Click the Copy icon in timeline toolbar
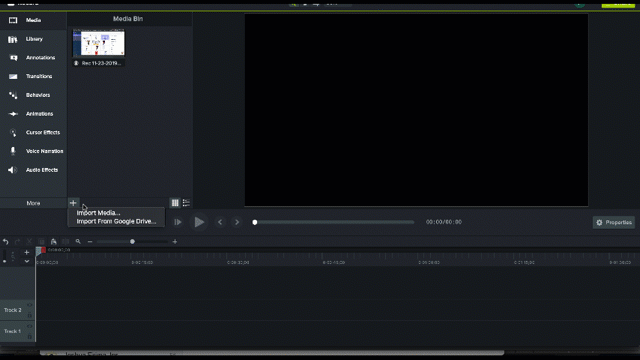640x360 pixels. click(41, 242)
